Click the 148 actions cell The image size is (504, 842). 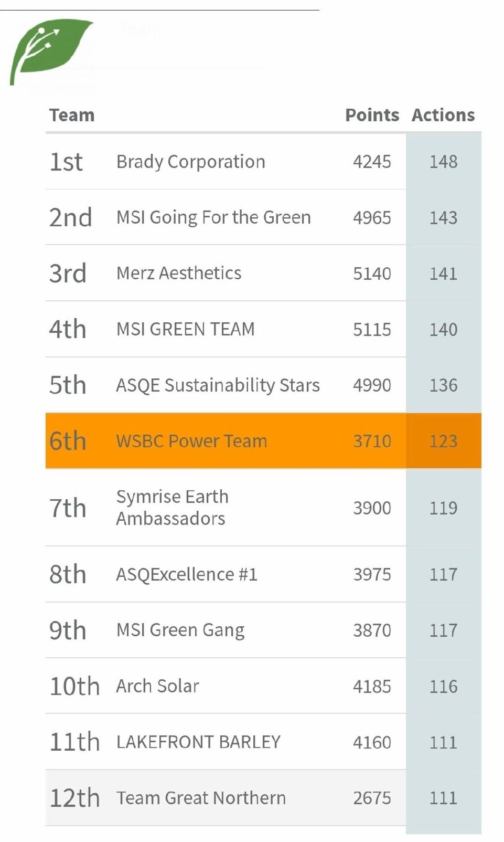tap(443, 162)
